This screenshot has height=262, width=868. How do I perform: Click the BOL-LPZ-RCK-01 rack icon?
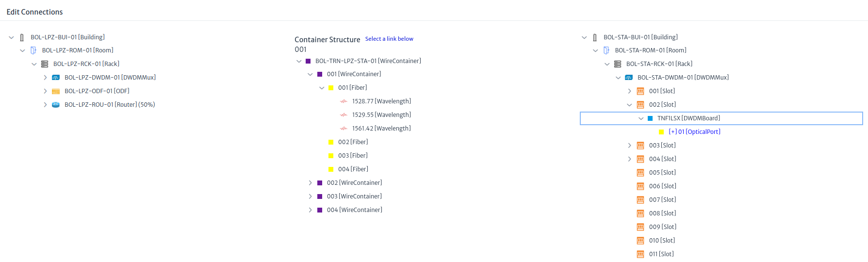(x=45, y=64)
